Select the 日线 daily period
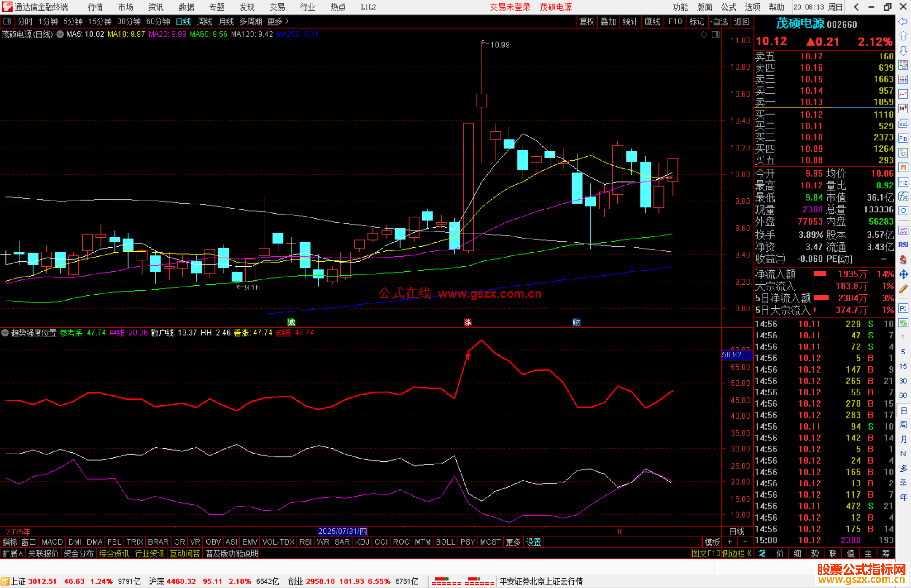 tap(183, 21)
